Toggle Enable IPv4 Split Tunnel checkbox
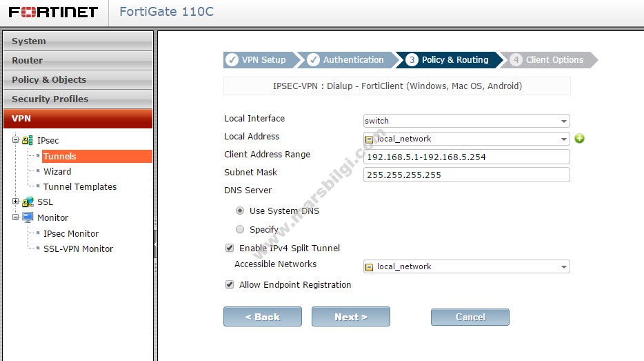Screen dimensions: 644x361 (x=230, y=248)
